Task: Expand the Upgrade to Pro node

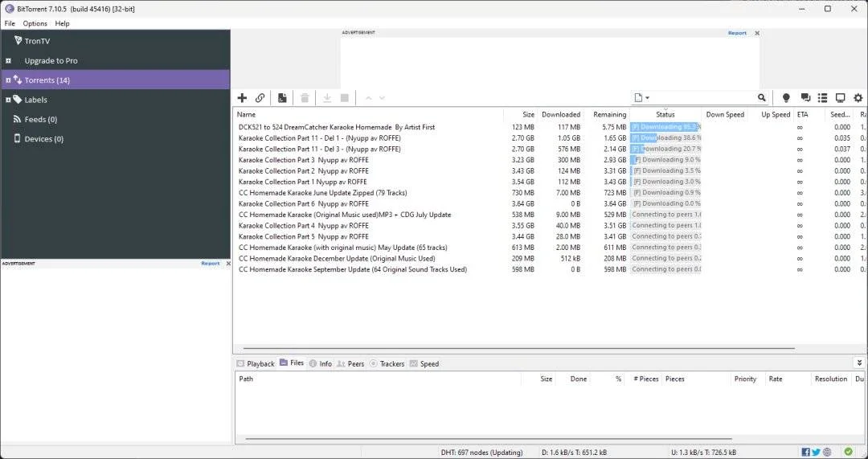Action: (8, 60)
